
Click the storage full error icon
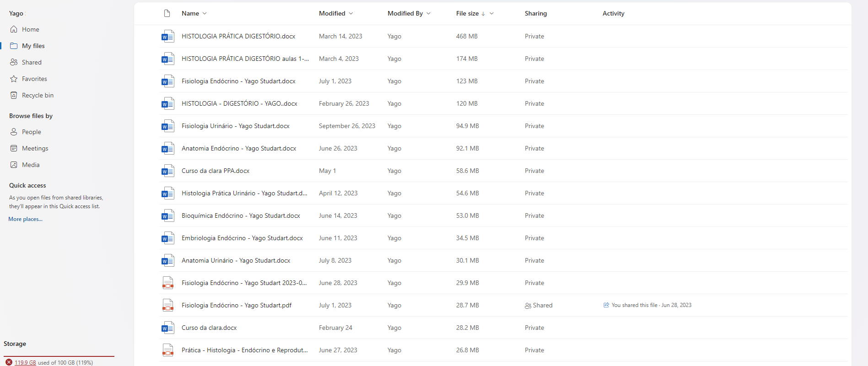pos(9,362)
